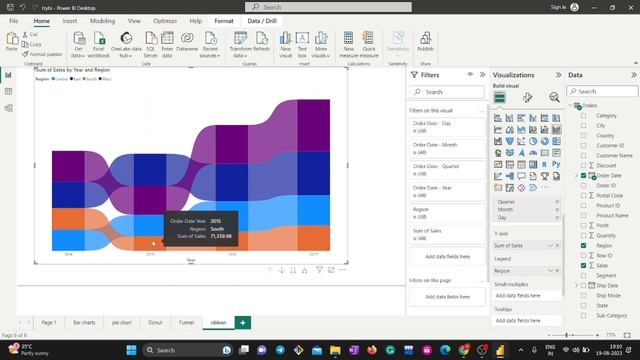The width and height of the screenshot is (640, 360).
Task: Check the Segment field
Action: [584, 276]
